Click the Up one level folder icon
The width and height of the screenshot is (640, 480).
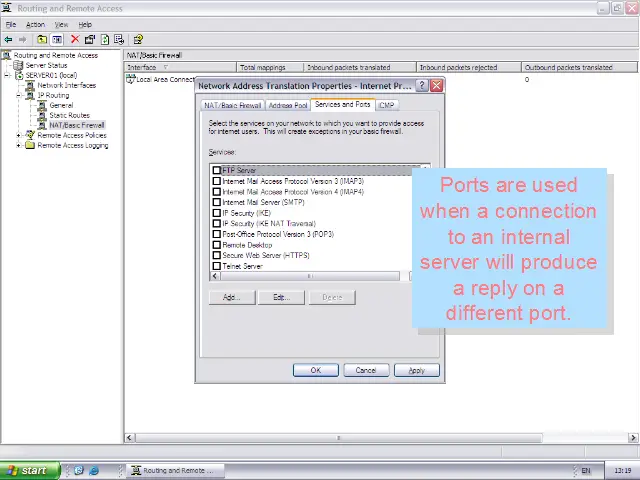[42, 40]
